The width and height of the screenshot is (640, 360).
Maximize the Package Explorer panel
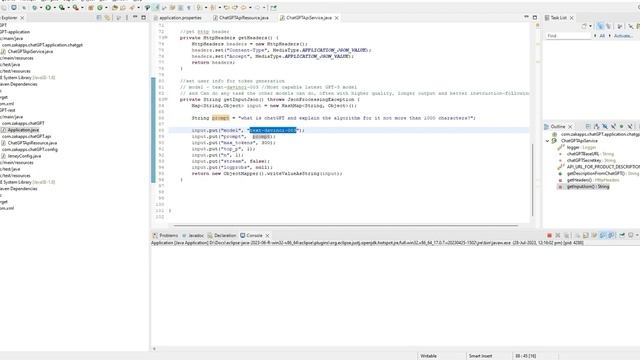pos(144,18)
